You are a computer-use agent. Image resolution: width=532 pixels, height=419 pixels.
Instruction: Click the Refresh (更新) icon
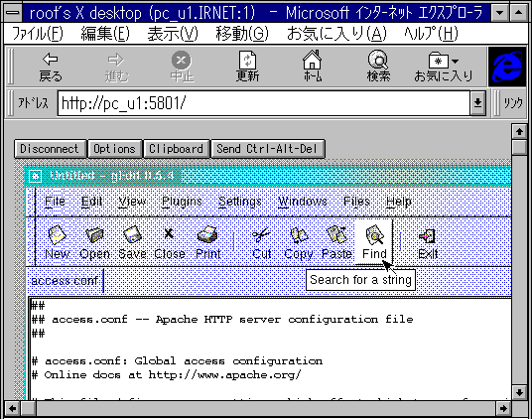[247, 60]
